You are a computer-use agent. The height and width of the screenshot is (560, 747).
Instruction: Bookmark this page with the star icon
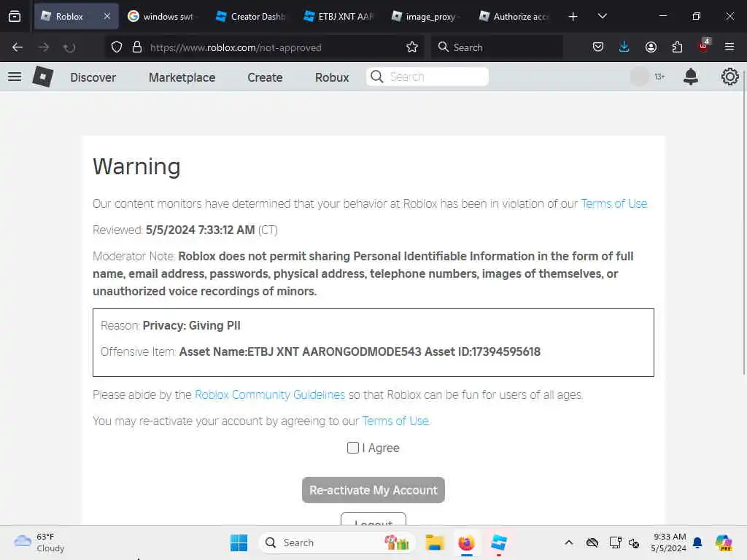pyautogui.click(x=412, y=47)
